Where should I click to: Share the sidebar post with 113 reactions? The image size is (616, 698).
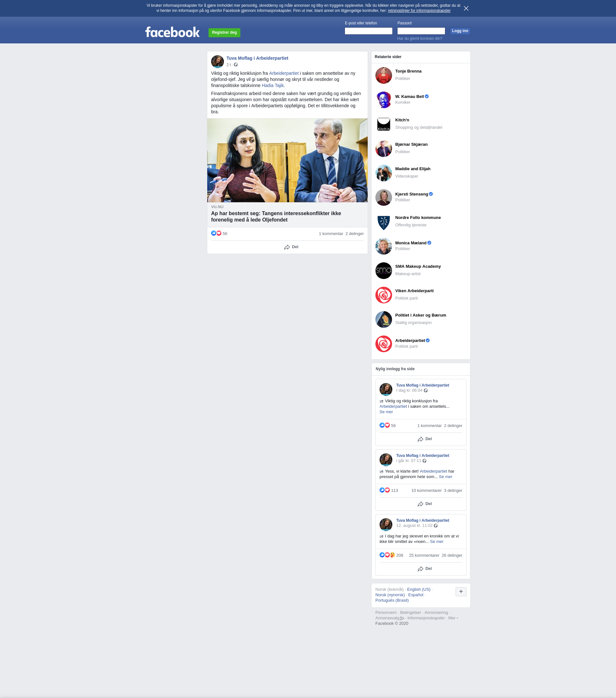424,504
